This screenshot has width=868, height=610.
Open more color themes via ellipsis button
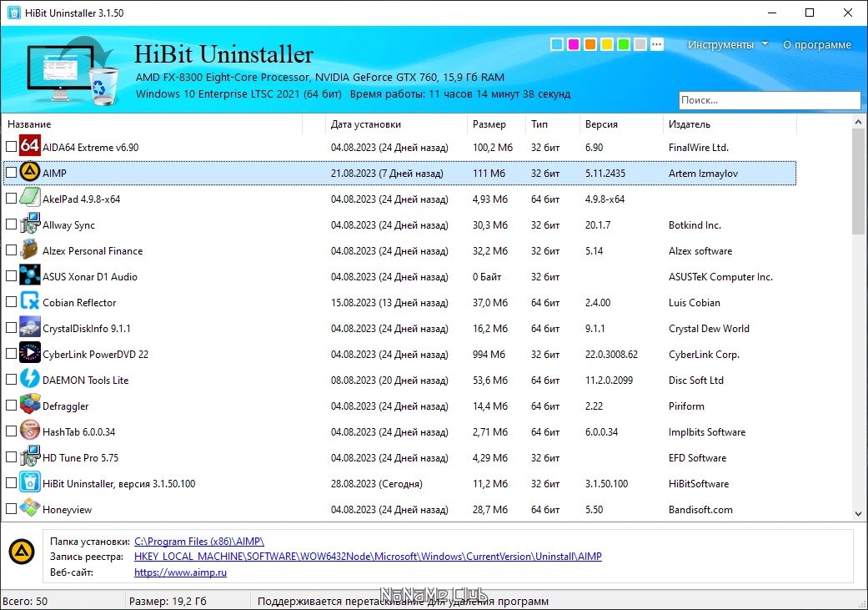[x=656, y=44]
